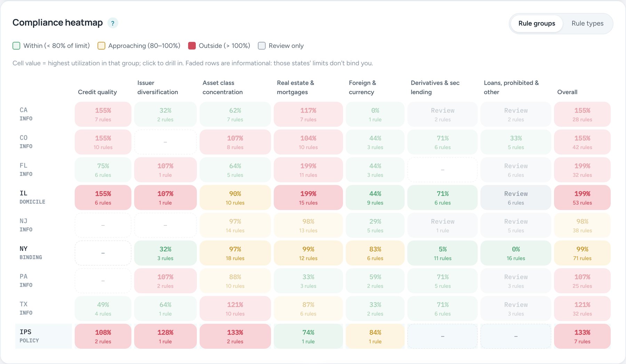
Task: Open IPS Issuer diversification 128% cell
Action: (165, 336)
